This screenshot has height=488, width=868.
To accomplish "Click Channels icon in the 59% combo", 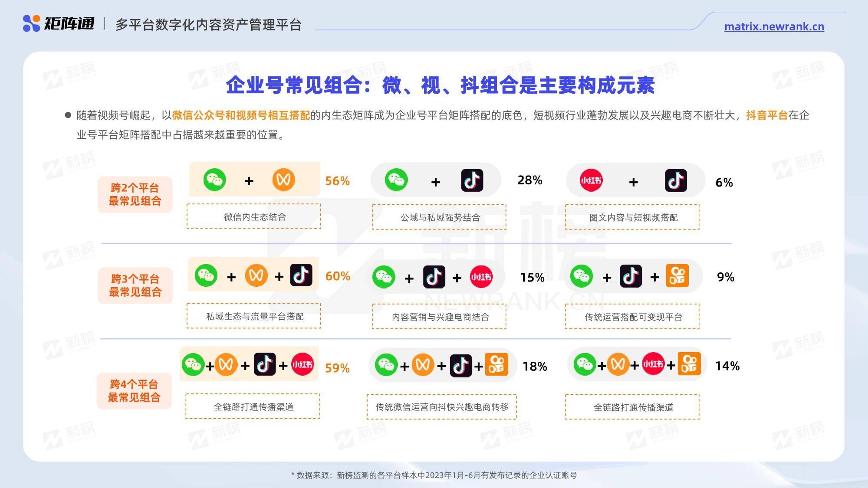I will coord(226,364).
